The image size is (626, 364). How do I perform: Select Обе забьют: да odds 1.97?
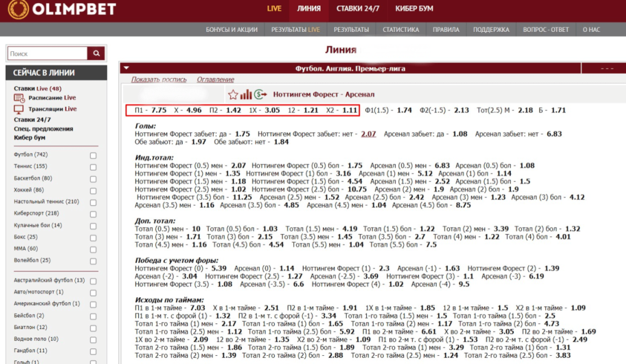click(198, 142)
